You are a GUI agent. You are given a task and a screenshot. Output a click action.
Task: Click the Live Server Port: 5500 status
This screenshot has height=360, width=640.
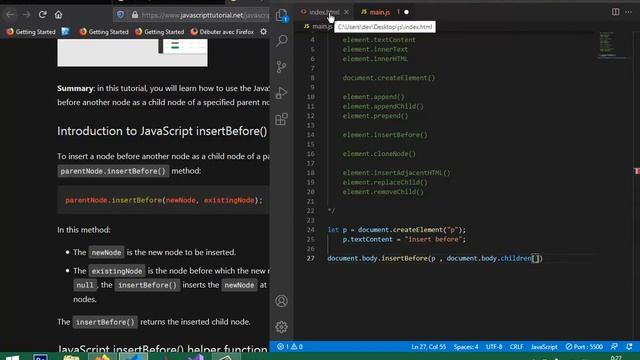click(584, 347)
